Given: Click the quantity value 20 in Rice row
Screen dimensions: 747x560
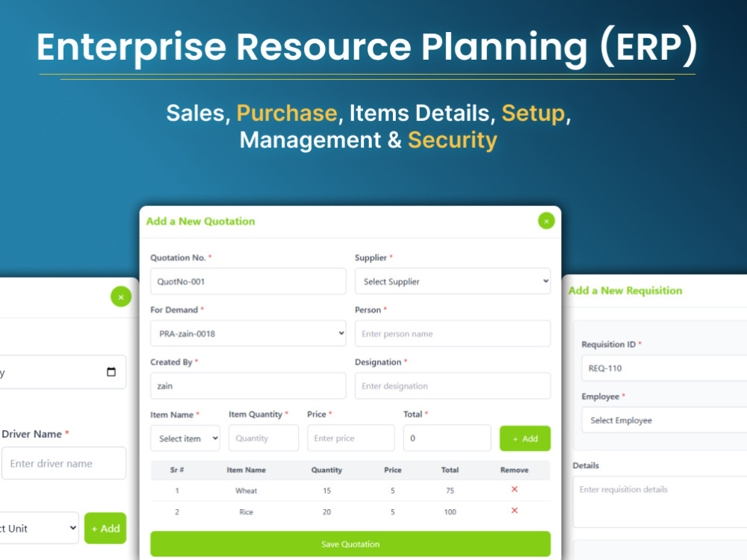Looking at the screenshot, I should (326, 512).
